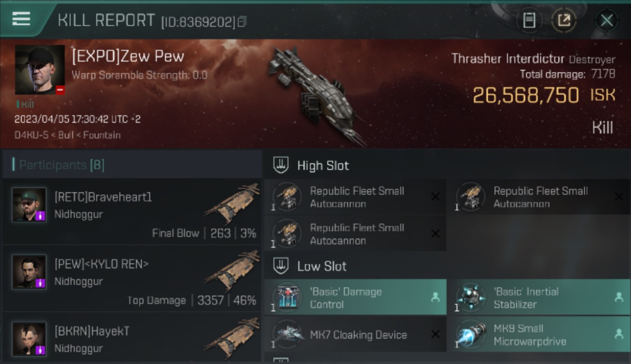Click Braveheart1's Nidhoggur ship icon
The image size is (631, 364).
pyautogui.click(x=232, y=203)
